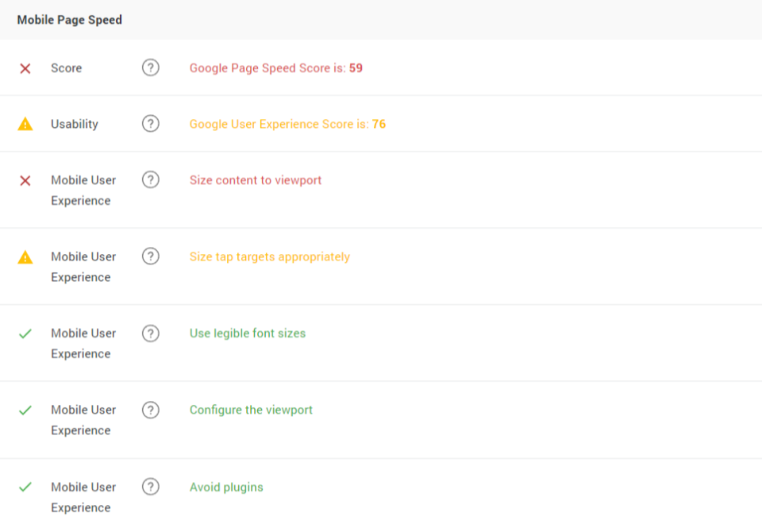Viewport: 762px width, 532px height.
Task: Open the help tooltip icon for Usability
Action: (x=150, y=124)
